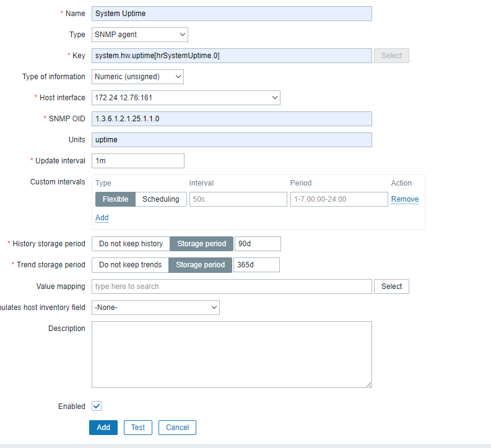491x448 pixels.
Task: Click the blue Add button
Action: point(103,428)
